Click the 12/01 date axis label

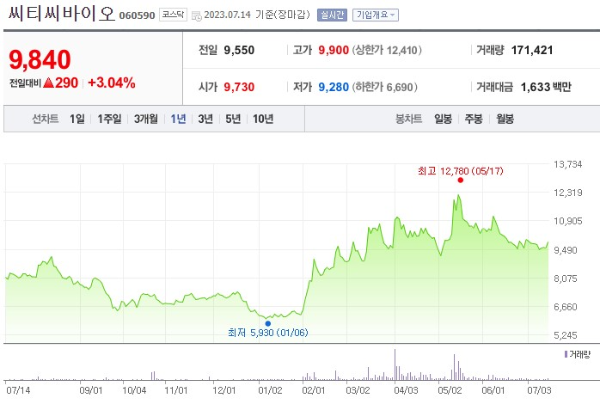coord(224,390)
